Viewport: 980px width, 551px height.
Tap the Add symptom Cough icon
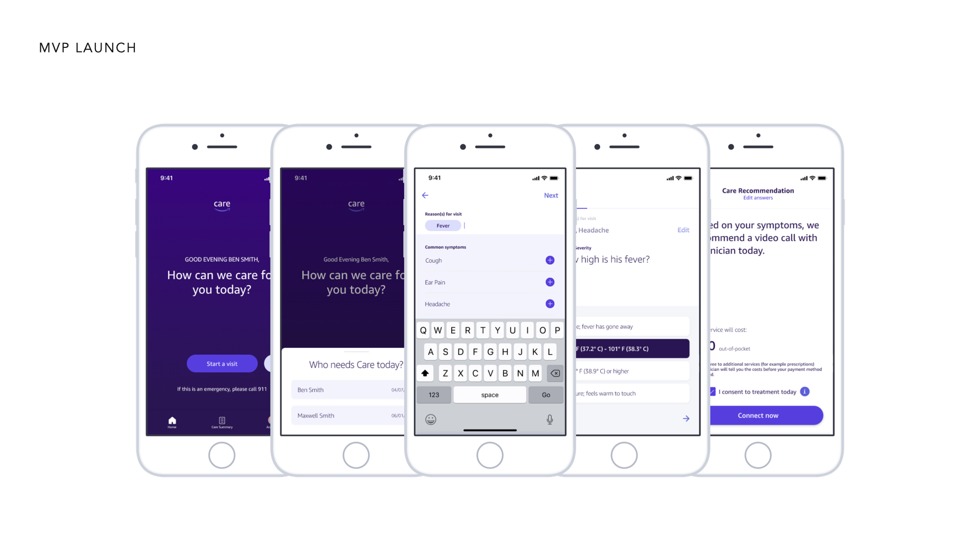click(x=550, y=260)
